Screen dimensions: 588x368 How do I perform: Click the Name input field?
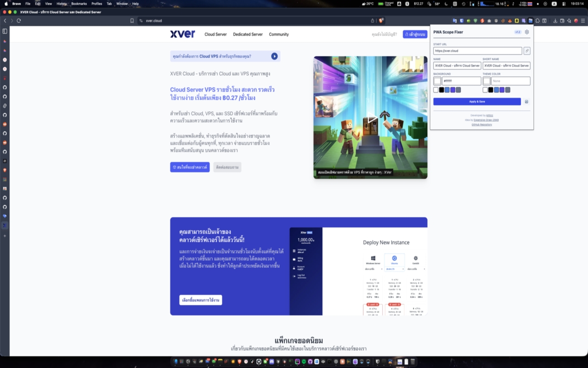pyautogui.click(x=457, y=66)
